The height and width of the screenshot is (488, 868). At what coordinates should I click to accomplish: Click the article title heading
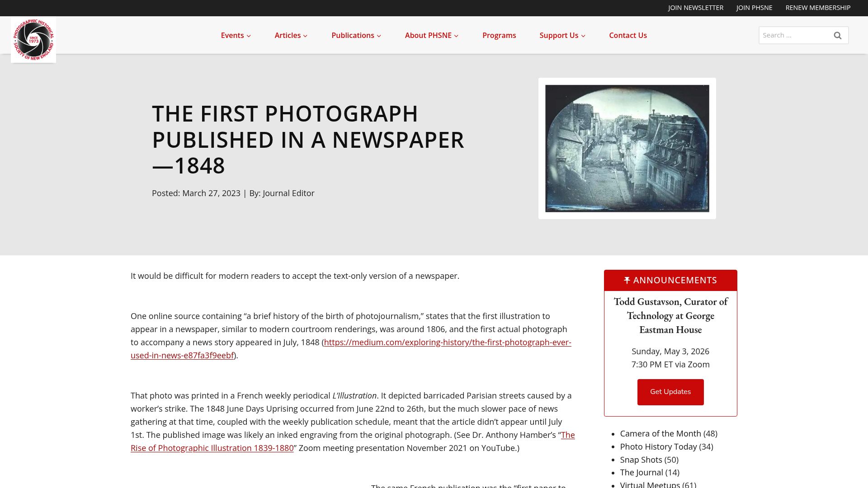pos(308,139)
